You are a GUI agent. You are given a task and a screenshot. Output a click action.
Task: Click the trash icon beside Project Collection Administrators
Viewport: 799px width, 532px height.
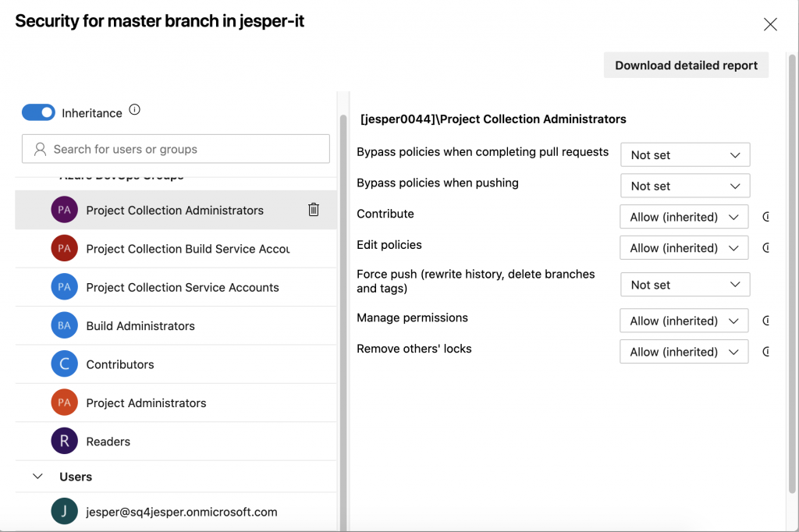pyautogui.click(x=314, y=209)
